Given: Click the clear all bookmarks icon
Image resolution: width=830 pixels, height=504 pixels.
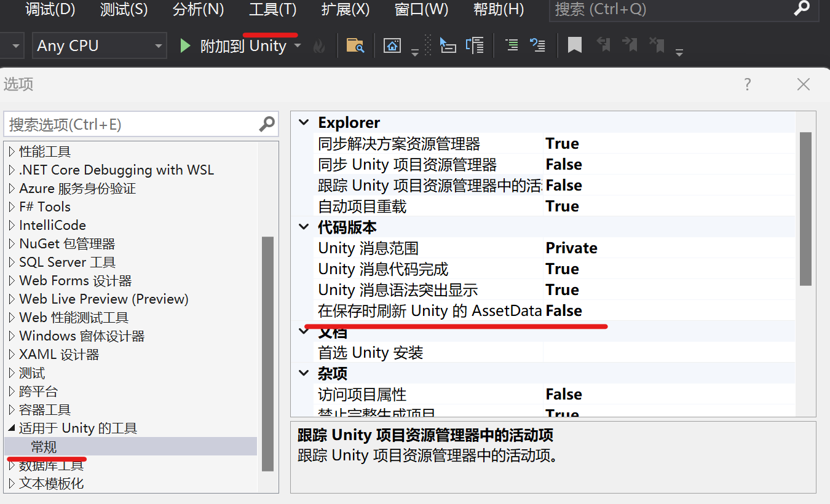Looking at the screenshot, I should pos(655,45).
